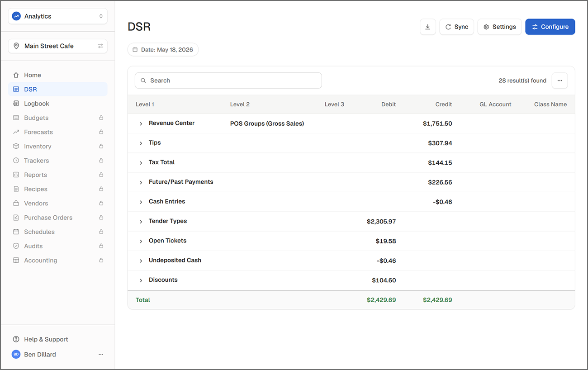
Task: Click the lock icon beside Inventory
Action: 101,146
